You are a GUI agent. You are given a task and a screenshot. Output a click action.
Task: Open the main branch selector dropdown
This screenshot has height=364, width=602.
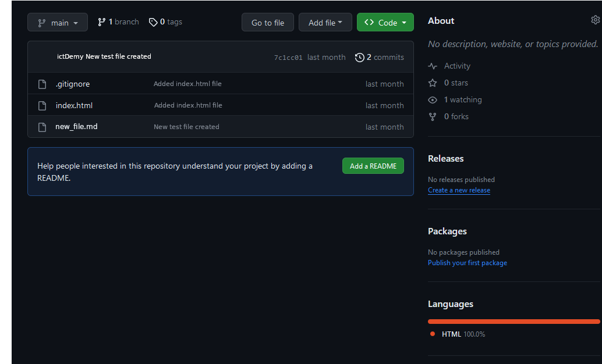[57, 22]
